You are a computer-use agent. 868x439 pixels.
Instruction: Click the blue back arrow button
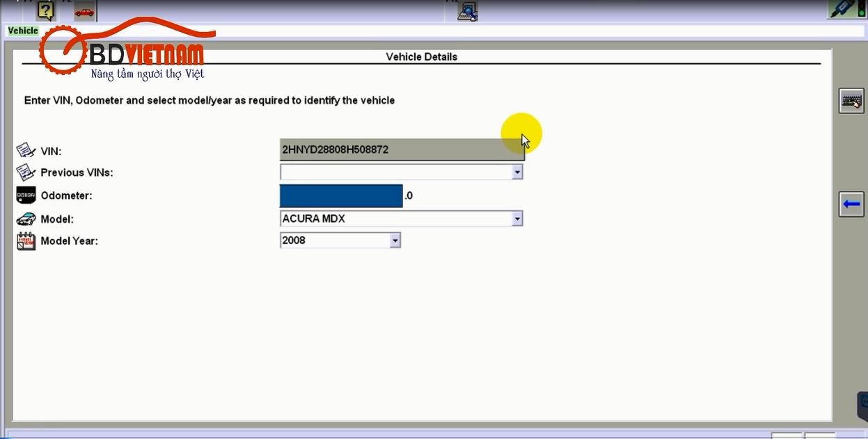tap(851, 205)
